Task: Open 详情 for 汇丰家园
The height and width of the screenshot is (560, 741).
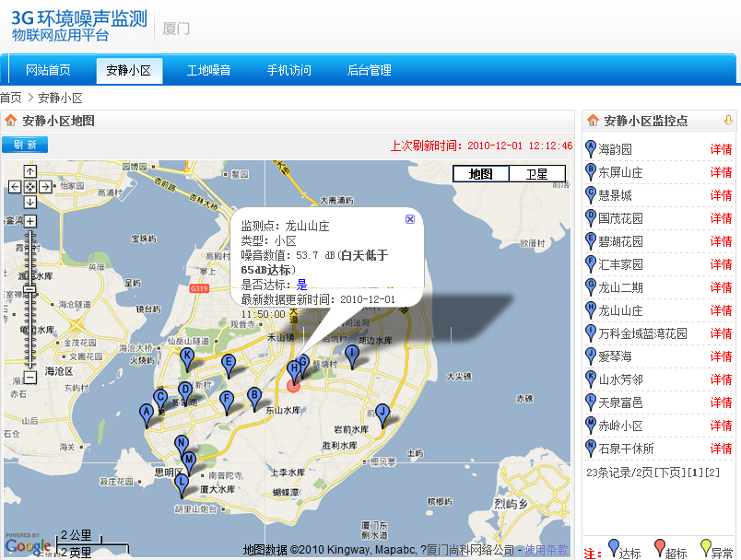Action: point(721,264)
